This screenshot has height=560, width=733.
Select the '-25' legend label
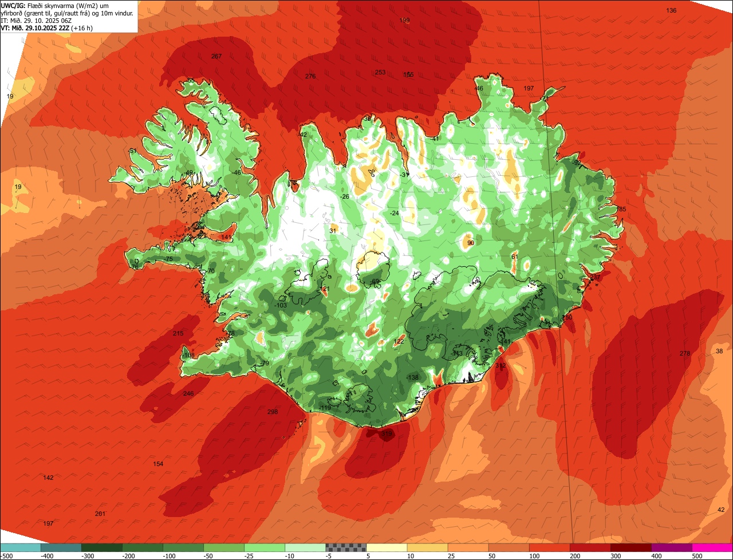coord(247,556)
